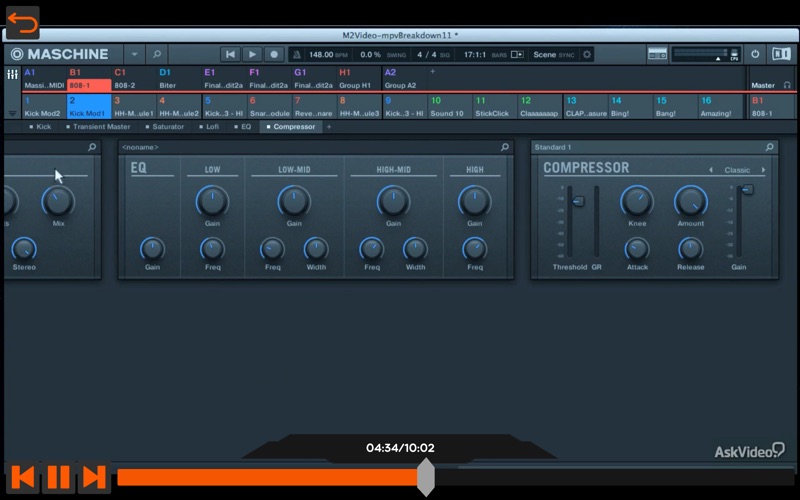Select group B1 808-1

pyautogui.click(x=89, y=79)
